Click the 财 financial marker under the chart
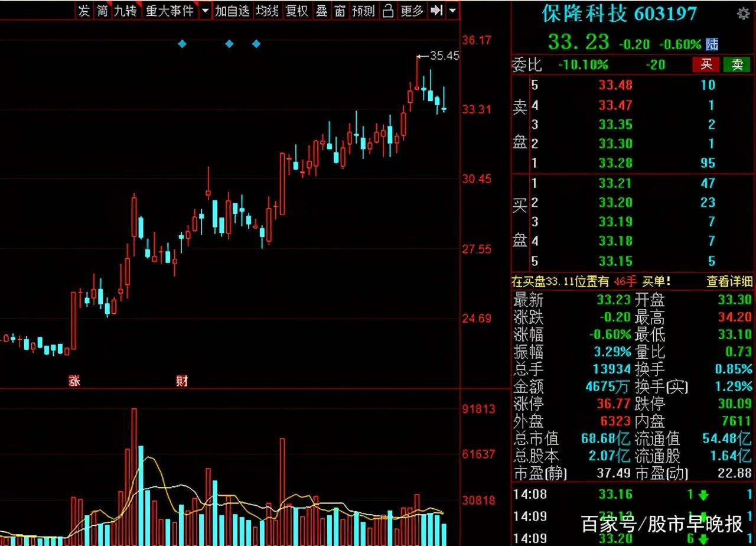 [x=182, y=381]
